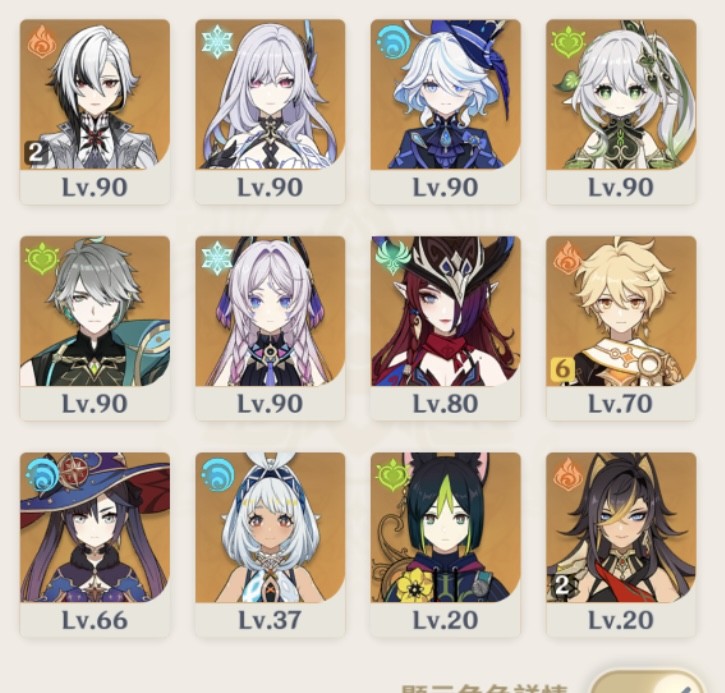The image size is (725, 693).
Task: Click the Pyro element icon on Arlecchino's card
Action: tap(41, 41)
